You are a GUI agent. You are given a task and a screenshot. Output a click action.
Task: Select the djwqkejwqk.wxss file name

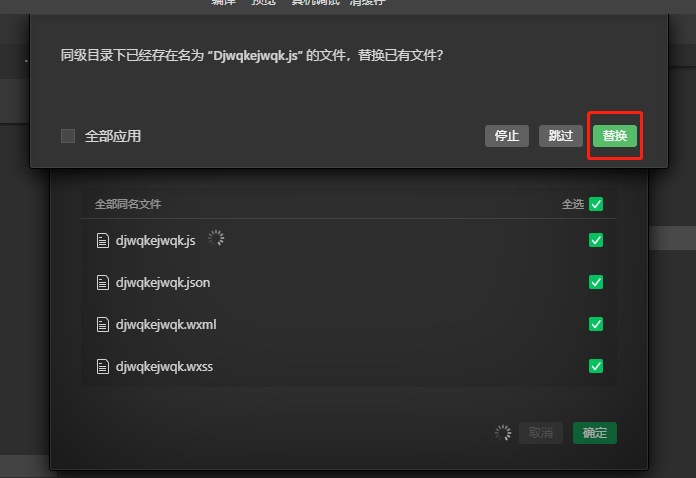[164, 367]
